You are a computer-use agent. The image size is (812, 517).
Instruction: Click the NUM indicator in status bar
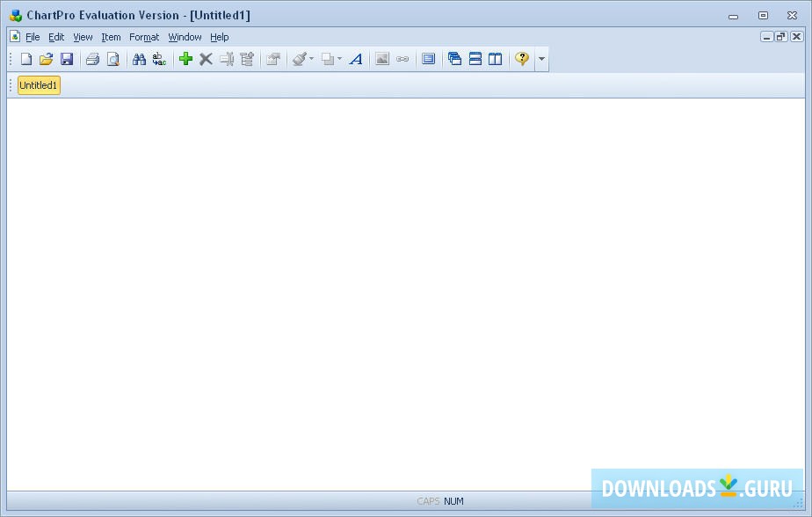[x=453, y=501]
